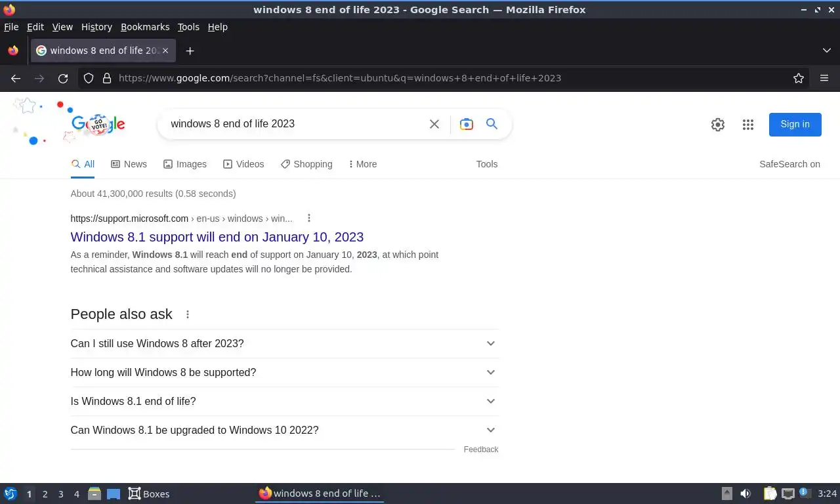Open the list all tabs chevron
The image size is (840, 504).
[827, 51]
